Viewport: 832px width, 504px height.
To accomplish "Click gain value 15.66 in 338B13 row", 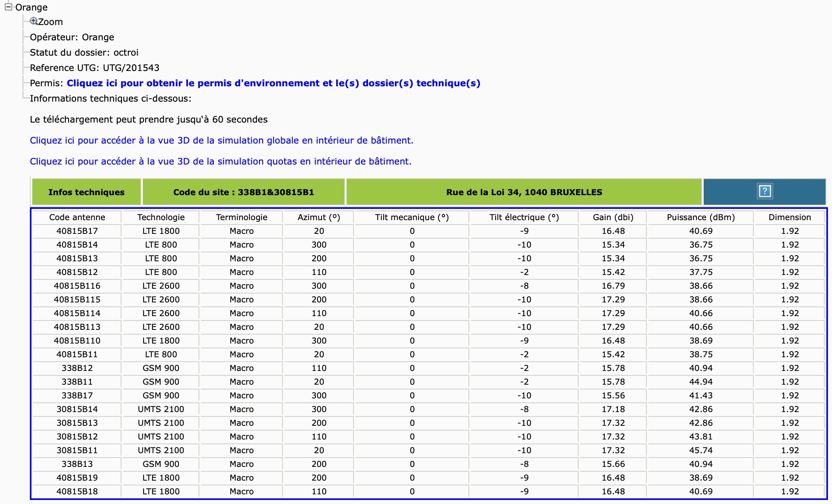I will coord(613,464).
